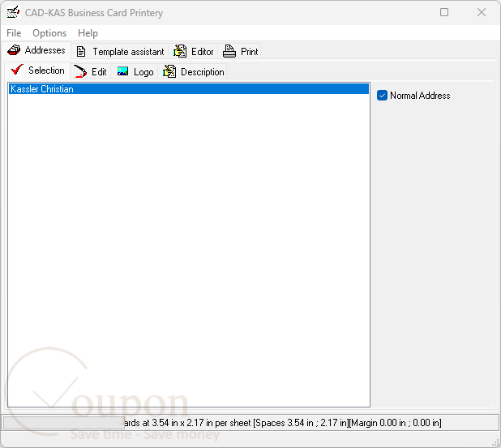Switch to the Addresses tab

(x=36, y=50)
